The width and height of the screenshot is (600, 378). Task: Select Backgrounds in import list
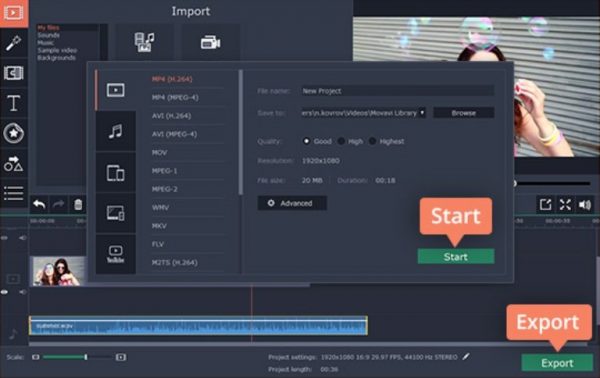[56, 58]
